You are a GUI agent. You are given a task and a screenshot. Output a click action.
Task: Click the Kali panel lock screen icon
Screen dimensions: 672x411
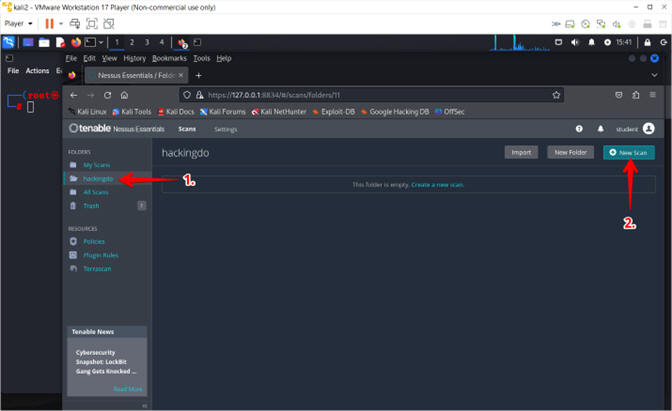pos(647,42)
